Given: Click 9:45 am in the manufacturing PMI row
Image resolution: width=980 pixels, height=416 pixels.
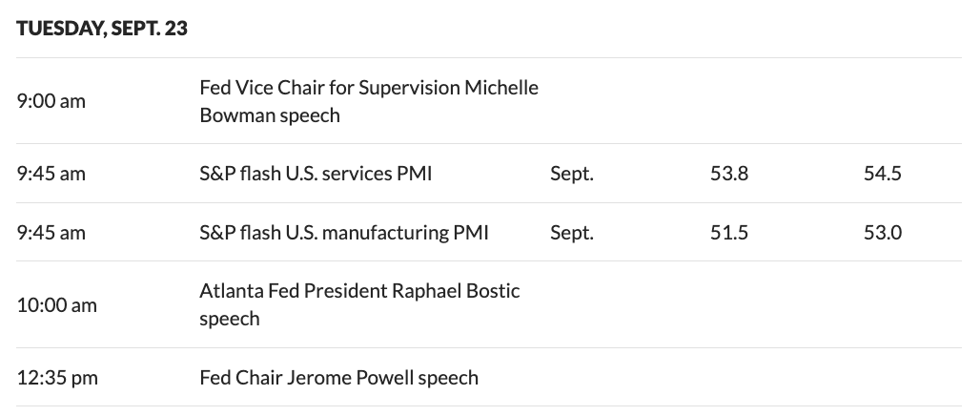Looking at the screenshot, I should (x=51, y=232).
